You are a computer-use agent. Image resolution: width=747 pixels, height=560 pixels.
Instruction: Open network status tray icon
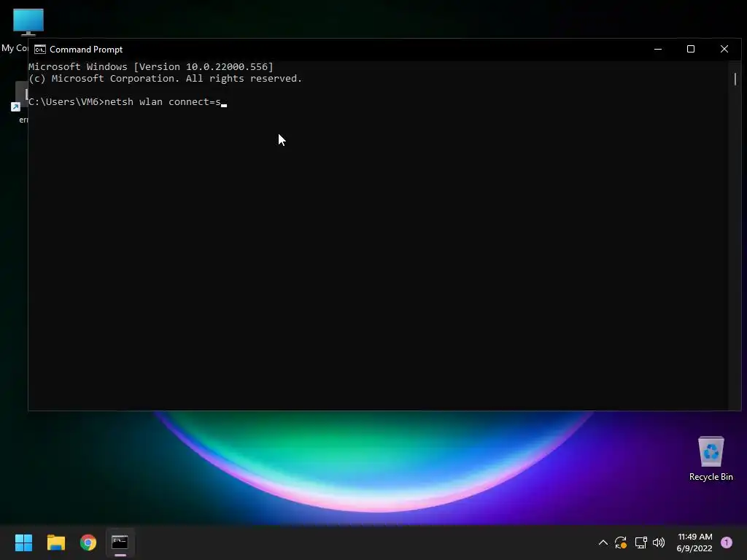click(x=640, y=542)
